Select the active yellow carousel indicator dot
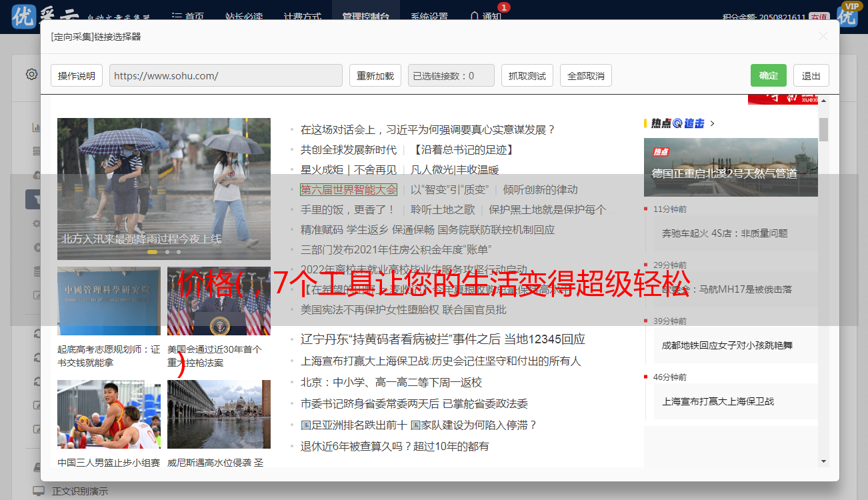Viewport: 868px width, 500px height. (152, 252)
